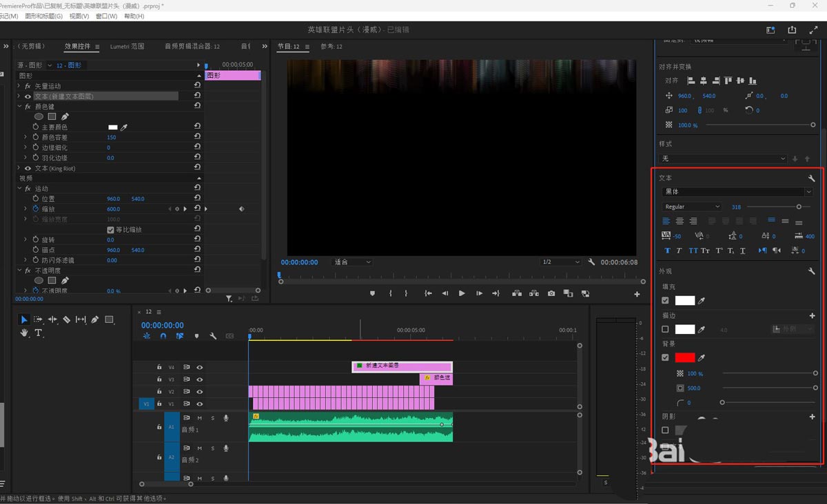Open the 窗口(W) menu
827x504 pixels.
(106, 16)
